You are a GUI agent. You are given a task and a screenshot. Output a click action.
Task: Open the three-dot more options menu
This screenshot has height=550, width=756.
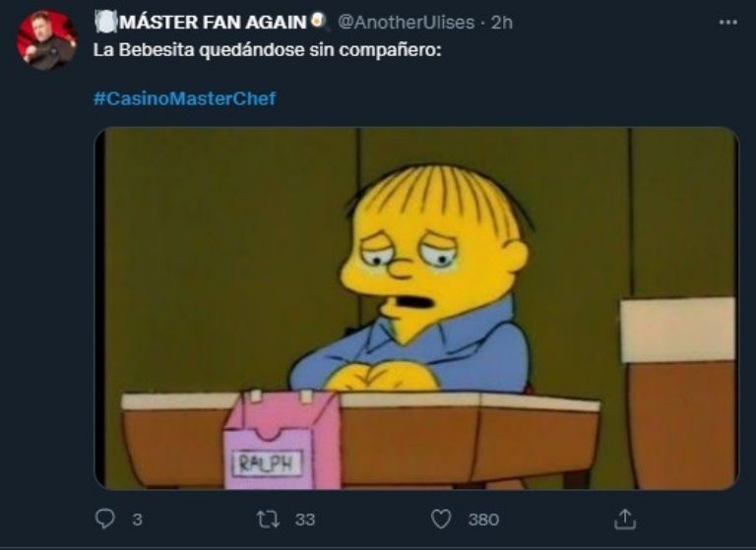(727, 23)
